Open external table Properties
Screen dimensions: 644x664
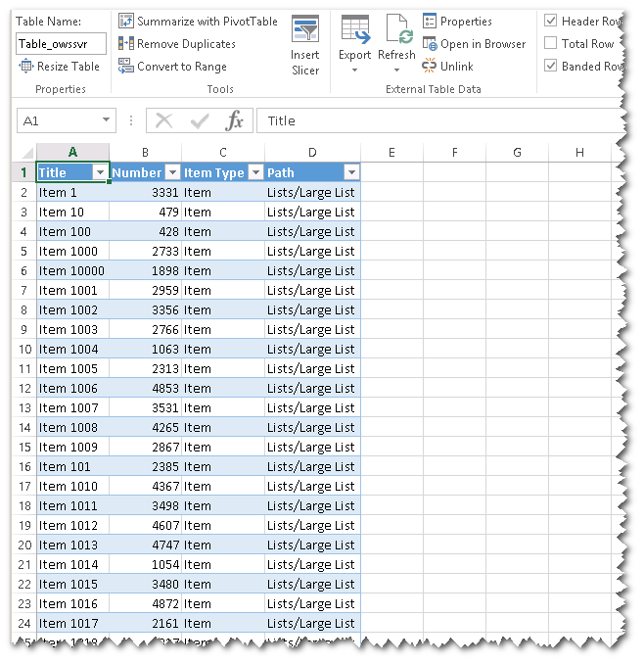(457, 22)
